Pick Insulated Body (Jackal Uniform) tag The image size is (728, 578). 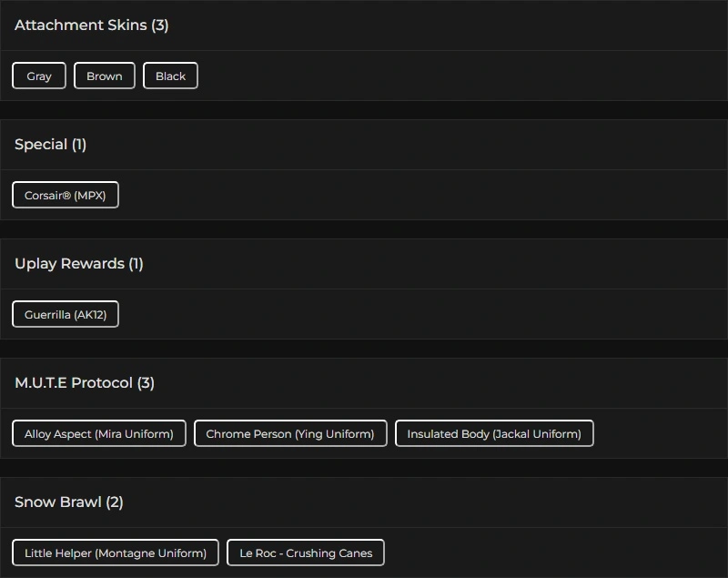tap(494, 433)
